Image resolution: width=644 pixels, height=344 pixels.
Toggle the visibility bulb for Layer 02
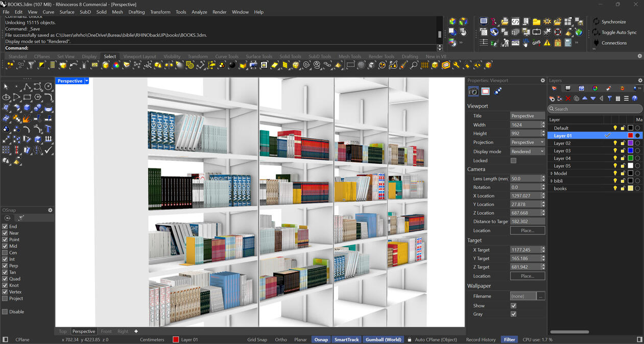[x=615, y=143]
